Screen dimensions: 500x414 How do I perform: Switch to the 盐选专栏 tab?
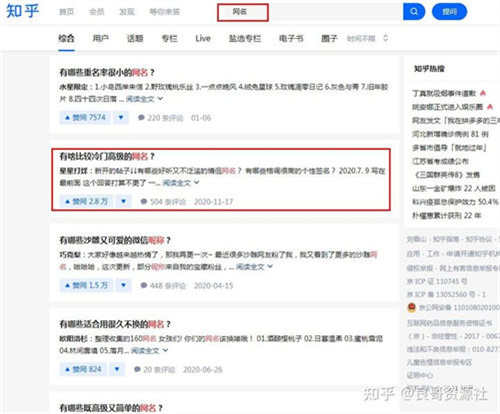tap(245, 38)
